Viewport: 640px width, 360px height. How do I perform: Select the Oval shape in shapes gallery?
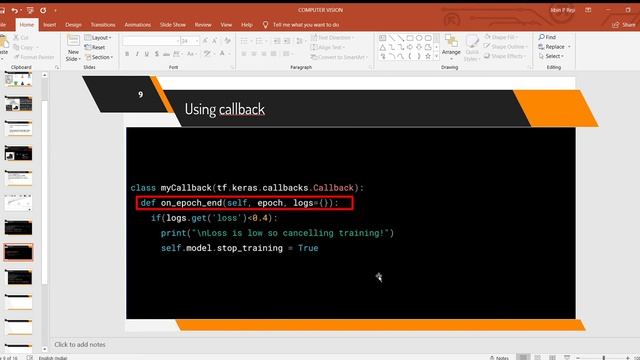click(419, 38)
